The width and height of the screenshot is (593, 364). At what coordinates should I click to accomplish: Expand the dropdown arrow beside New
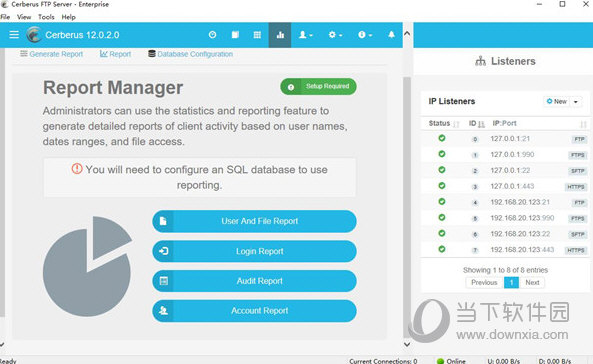576,101
